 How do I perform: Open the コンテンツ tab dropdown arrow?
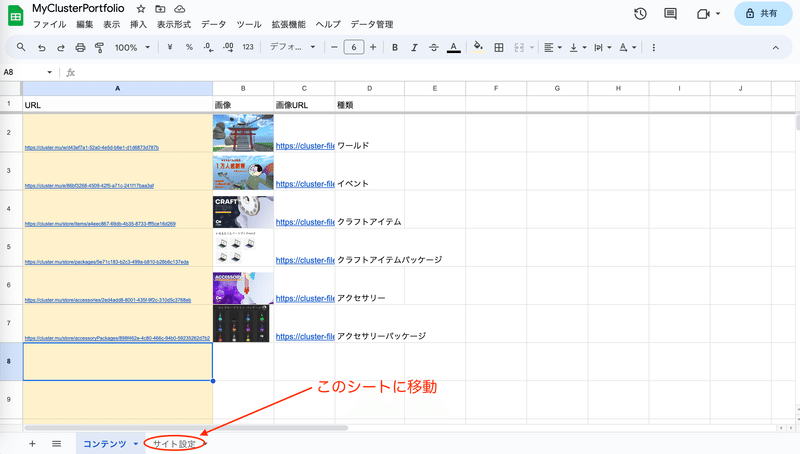(x=136, y=444)
